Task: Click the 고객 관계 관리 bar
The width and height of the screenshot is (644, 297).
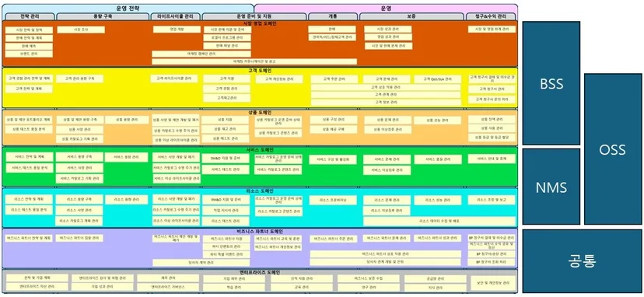Action: coord(386,95)
